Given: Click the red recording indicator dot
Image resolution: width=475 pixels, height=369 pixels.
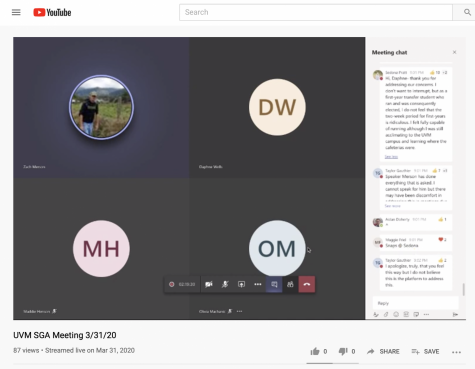Looking at the screenshot, I should click(x=172, y=284).
